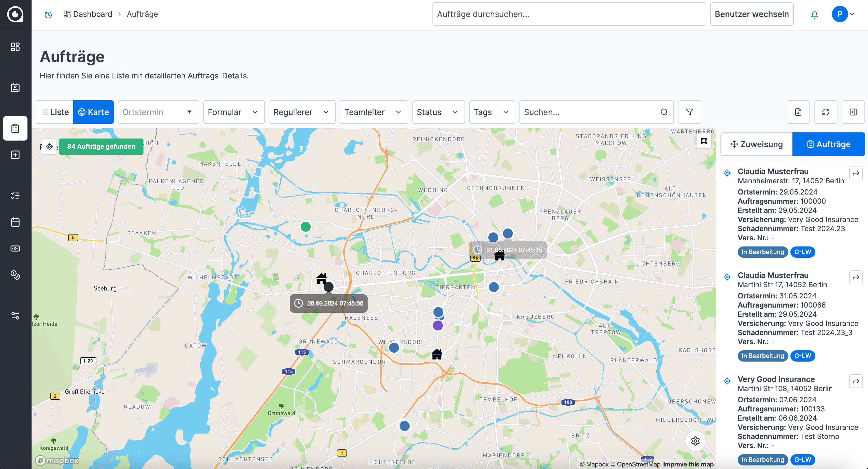Click the history clock icon beside Dashboard

48,15
